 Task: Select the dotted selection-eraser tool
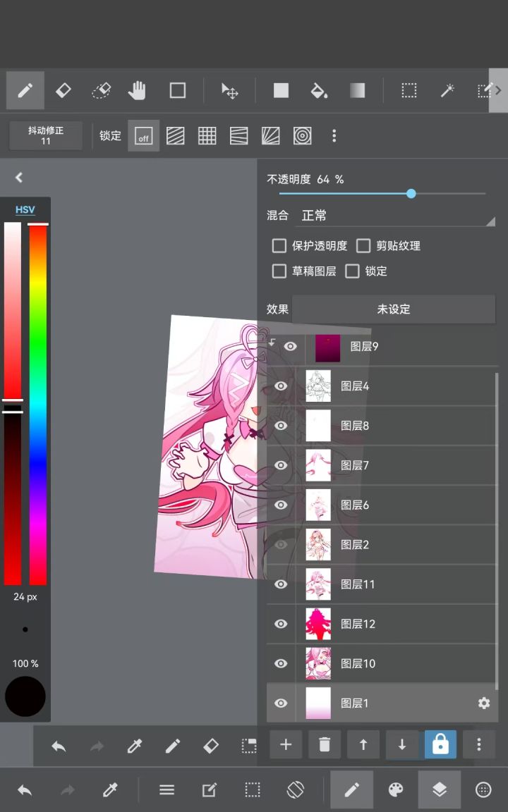101,91
